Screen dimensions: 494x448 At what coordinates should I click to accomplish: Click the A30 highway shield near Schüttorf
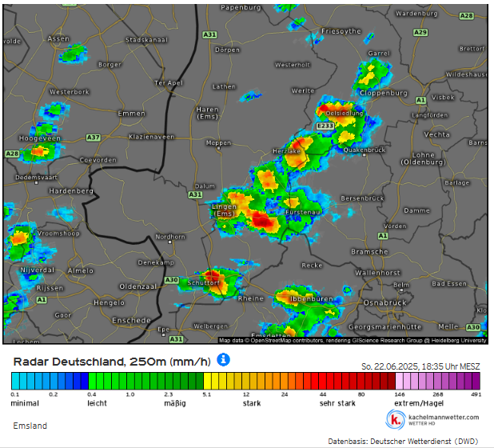(172, 280)
